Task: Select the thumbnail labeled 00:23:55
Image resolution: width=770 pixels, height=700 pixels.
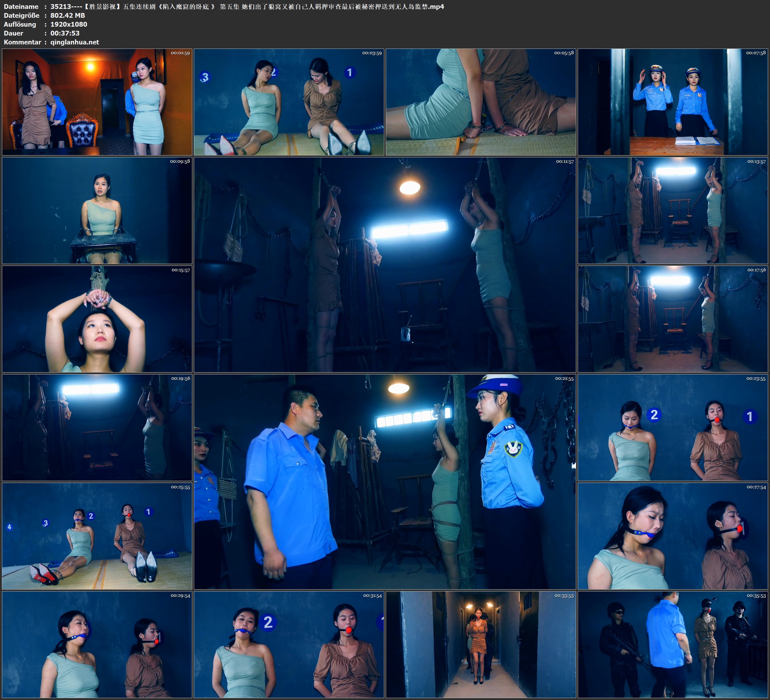Action: (x=673, y=427)
